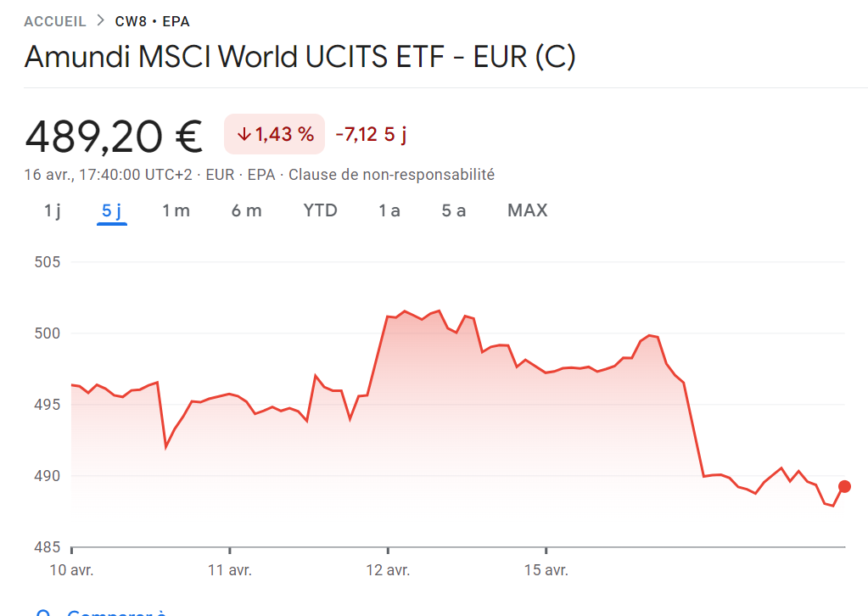Click the Amundi MSCI World ETF title
The image size is (868, 616).
click(300, 57)
